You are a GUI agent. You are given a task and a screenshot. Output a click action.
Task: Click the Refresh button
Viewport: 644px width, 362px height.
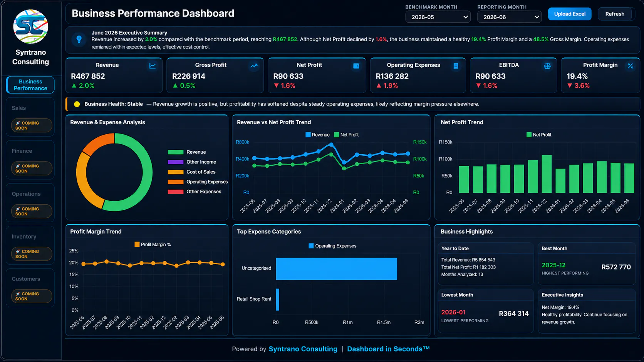click(615, 14)
